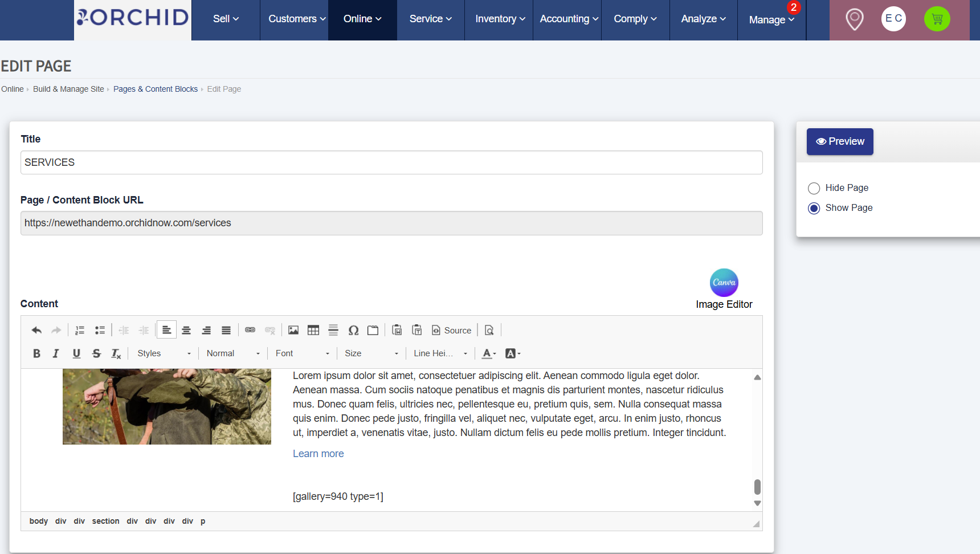Toggle strikethrough formatting
980x554 pixels.
[96, 353]
